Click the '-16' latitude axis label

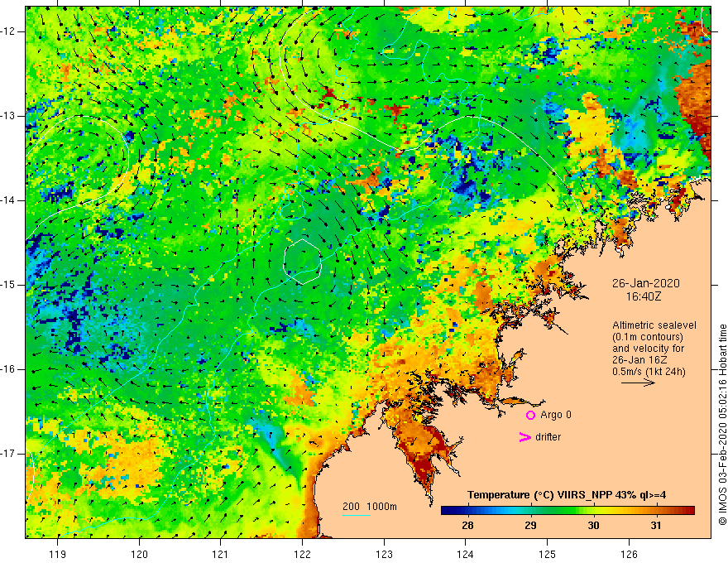9,369
